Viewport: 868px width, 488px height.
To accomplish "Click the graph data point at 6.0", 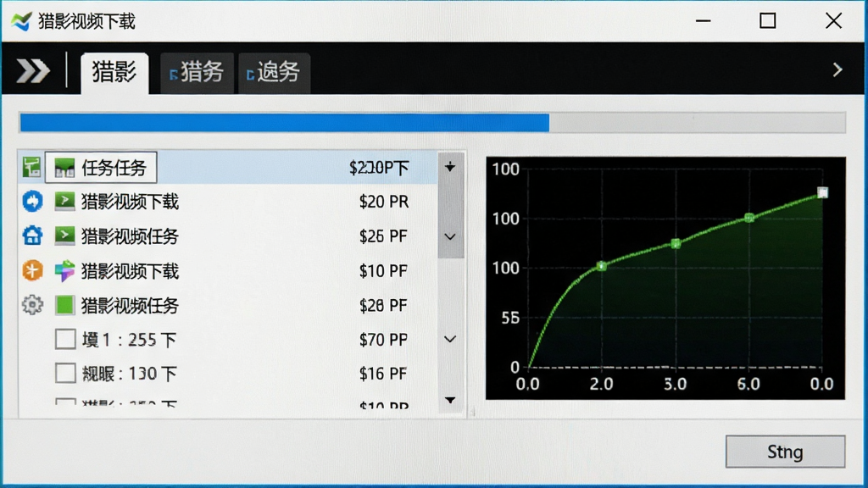I will coord(749,218).
